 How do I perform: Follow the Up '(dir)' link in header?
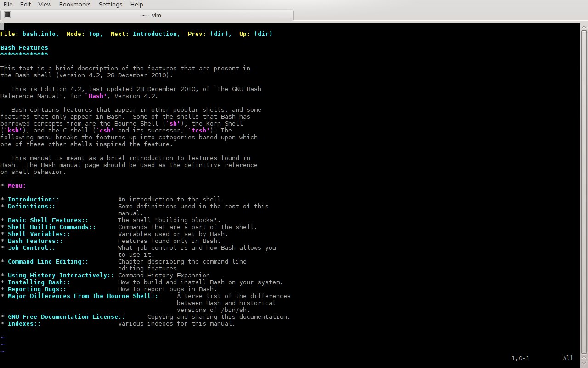(x=263, y=34)
